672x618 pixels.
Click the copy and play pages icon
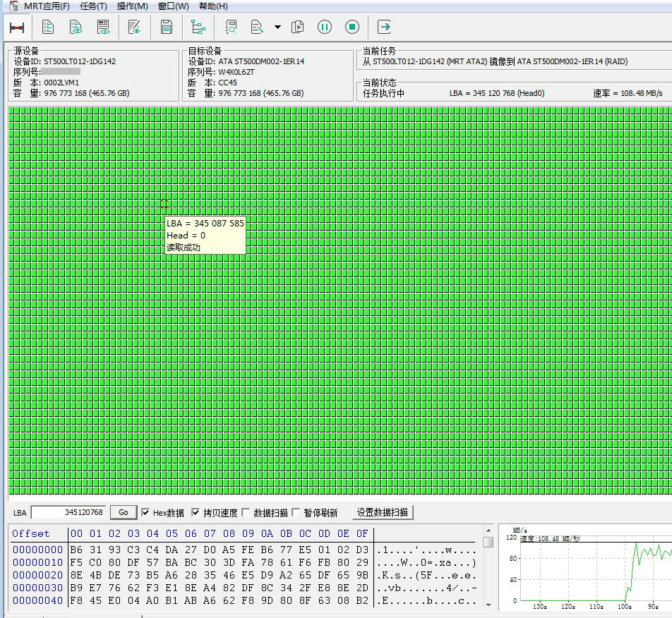point(297,27)
